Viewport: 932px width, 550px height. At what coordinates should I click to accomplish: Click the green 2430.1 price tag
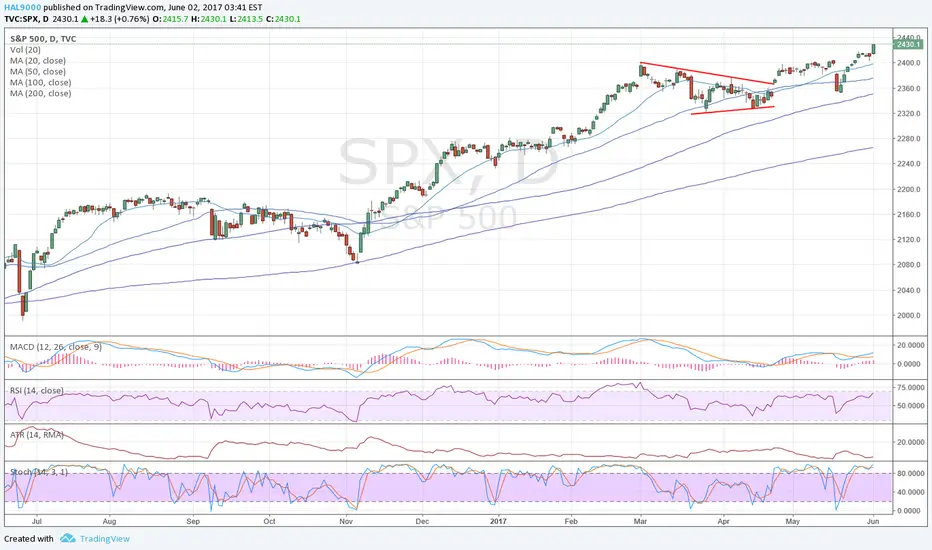(908, 45)
